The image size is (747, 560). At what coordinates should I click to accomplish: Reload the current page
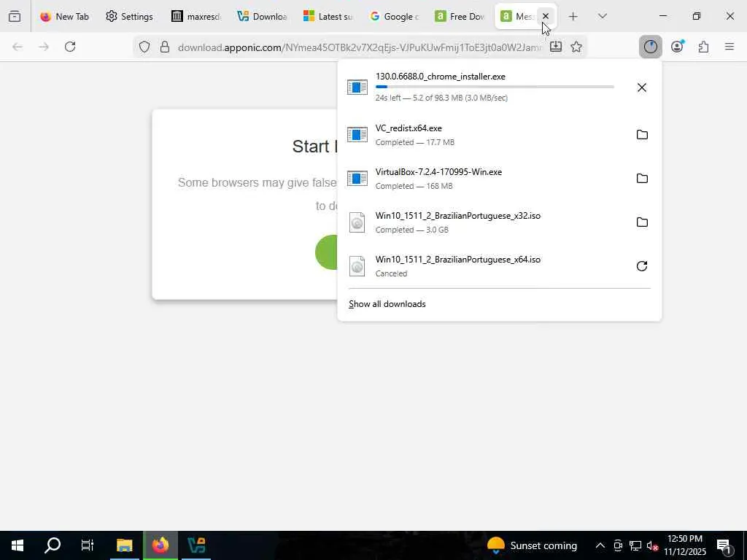pos(70,47)
